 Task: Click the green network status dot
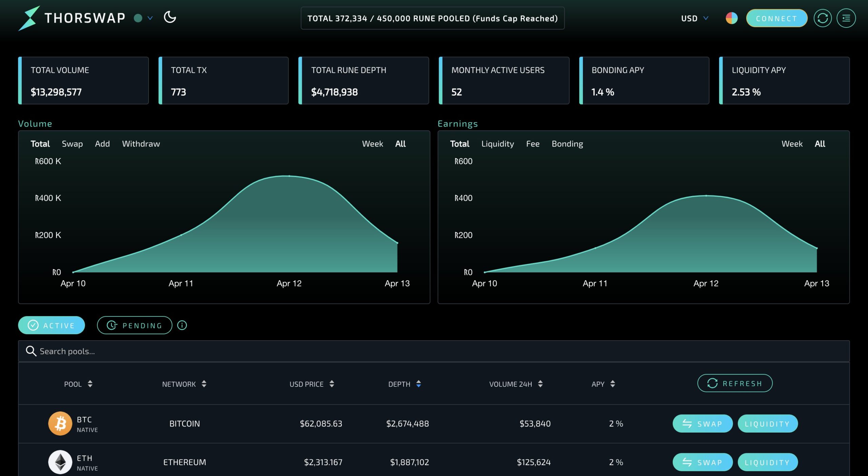click(138, 18)
